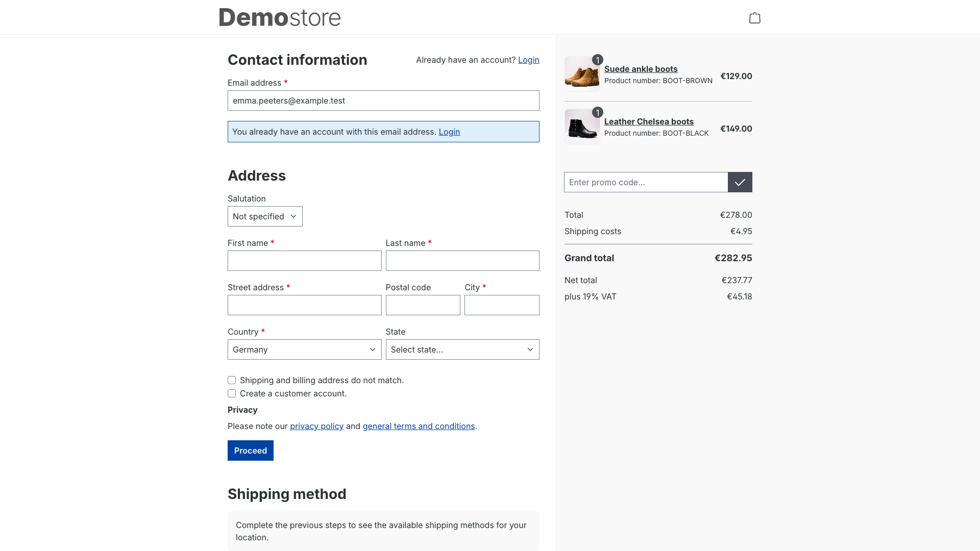Open the Salutation dropdown

[265, 216]
